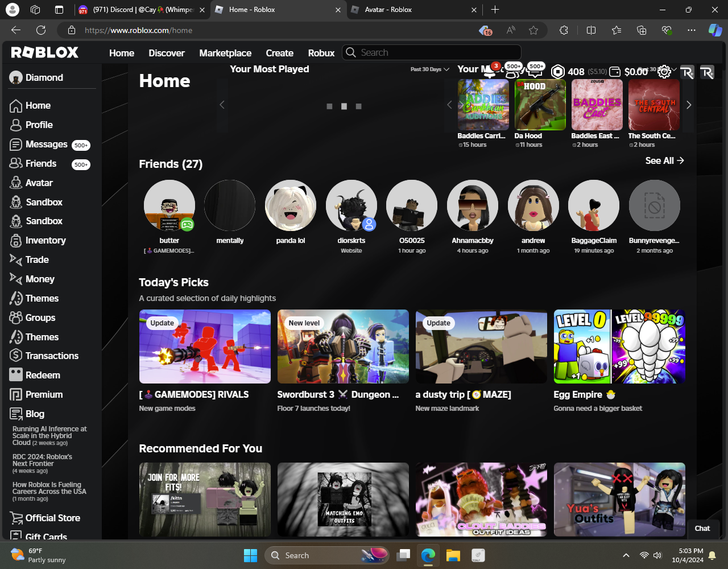
Task: Open the Windows Start menu
Action: coord(250,555)
